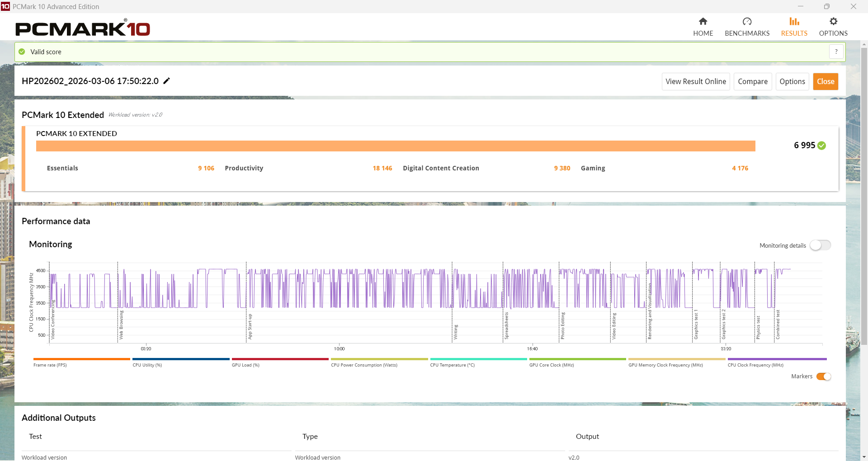This screenshot has height=461, width=868.
Task: Click the green check beside score 6 995
Action: tap(821, 146)
